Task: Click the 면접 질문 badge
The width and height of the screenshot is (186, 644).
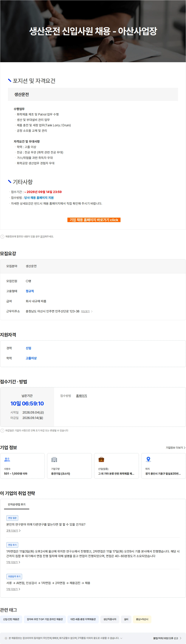Action: tap(12, 518)
